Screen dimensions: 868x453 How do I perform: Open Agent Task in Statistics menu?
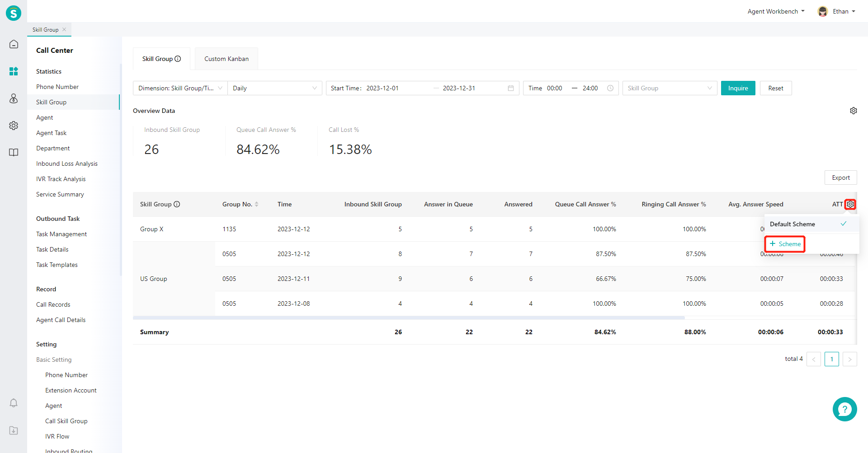(51, 133)
